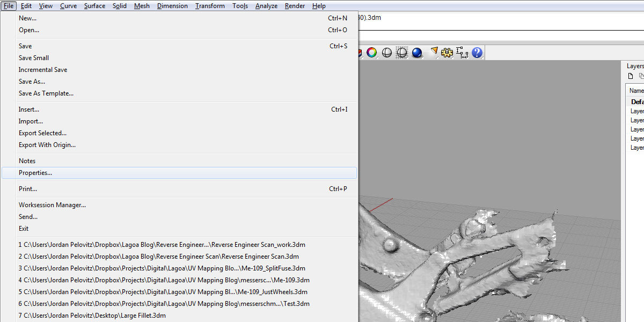Image resolution: width=644 pixels, height=322 pixels.
Task: Click the new layer page icon
Action: pos(631,76)
